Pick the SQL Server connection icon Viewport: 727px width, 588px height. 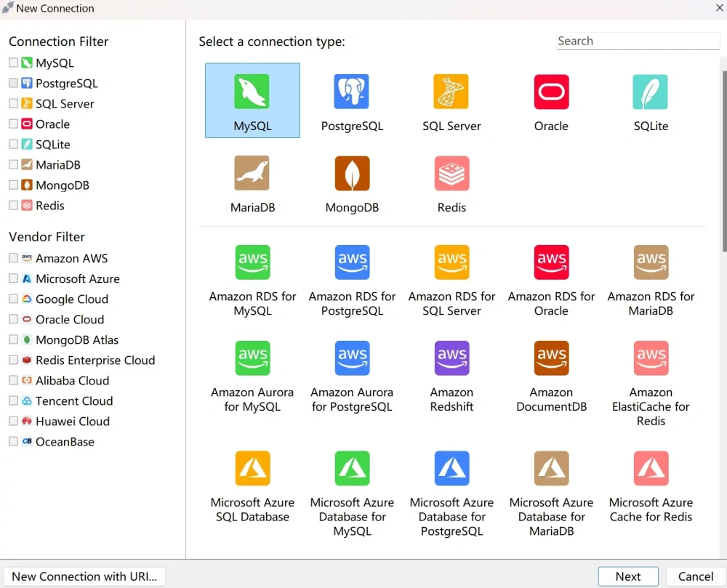451,92
